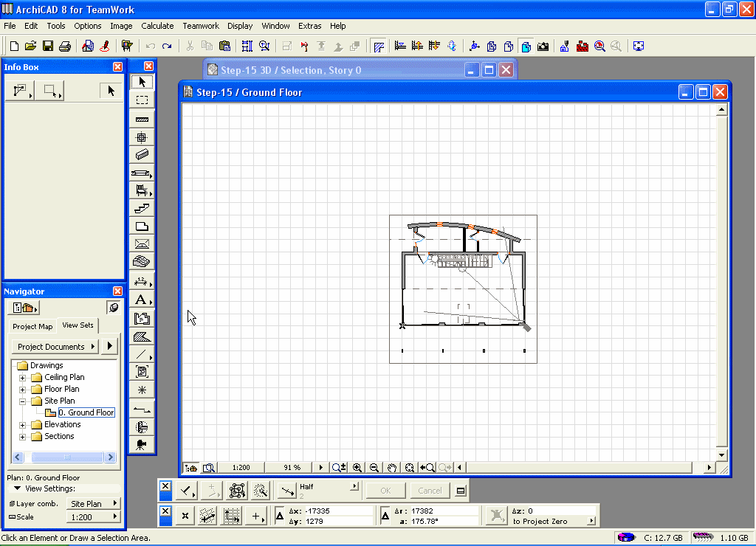
Task: Click the hand pan icon
Action: tap(392, 467)
